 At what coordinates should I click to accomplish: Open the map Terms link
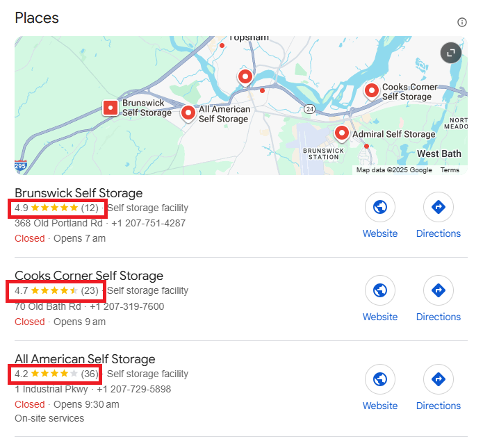(450, 170)
